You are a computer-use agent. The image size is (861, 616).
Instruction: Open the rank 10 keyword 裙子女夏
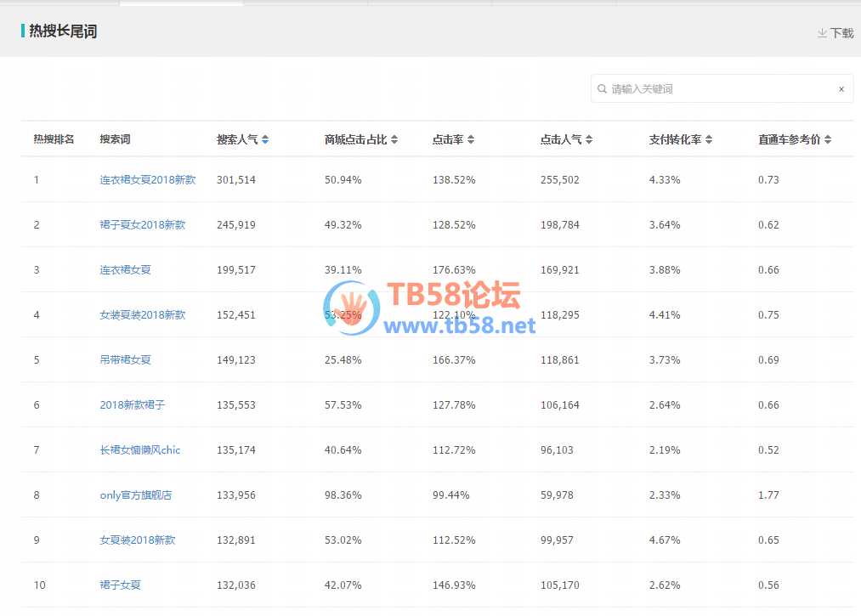pyautogui.click(x=120, y=585)
